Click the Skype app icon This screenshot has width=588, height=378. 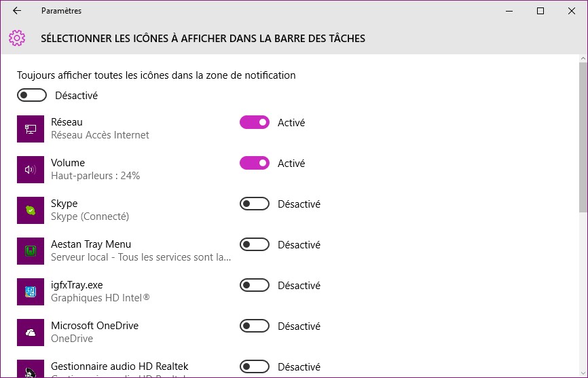pyautogui.click(x=31, y=210)
